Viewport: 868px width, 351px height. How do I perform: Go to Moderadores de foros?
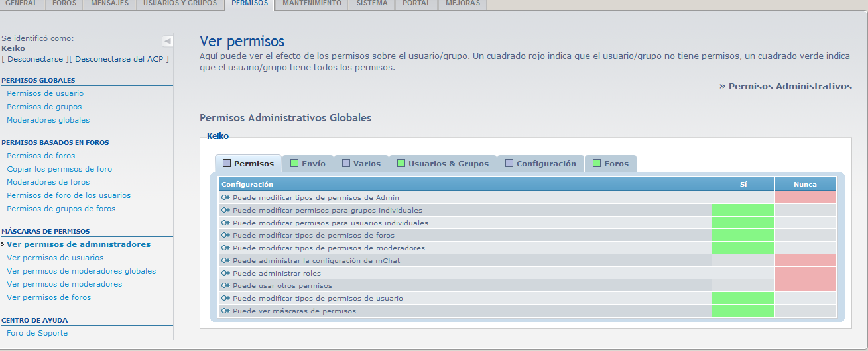point(48,182)
